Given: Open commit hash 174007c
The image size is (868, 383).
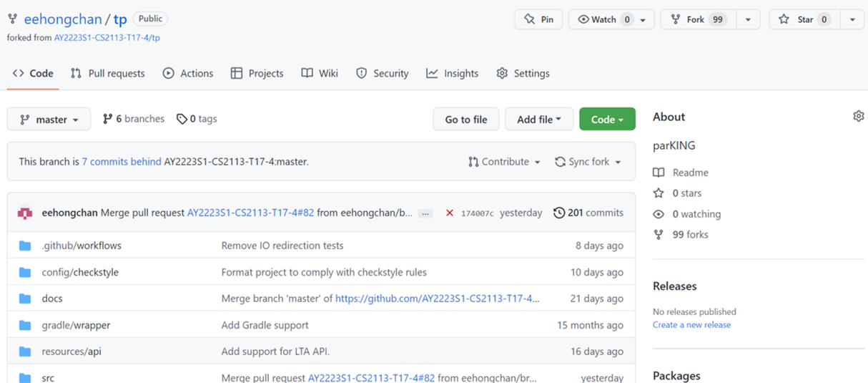Looking at the screenshot, I should [477, 213].
